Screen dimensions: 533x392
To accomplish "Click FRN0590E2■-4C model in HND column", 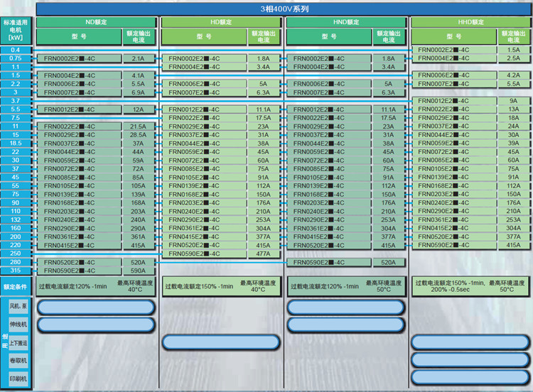I will click(329, 262).
